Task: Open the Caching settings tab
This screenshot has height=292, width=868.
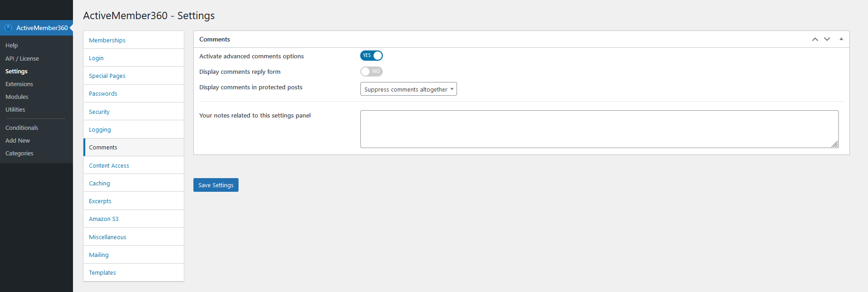Action: [x=134, y=183]
